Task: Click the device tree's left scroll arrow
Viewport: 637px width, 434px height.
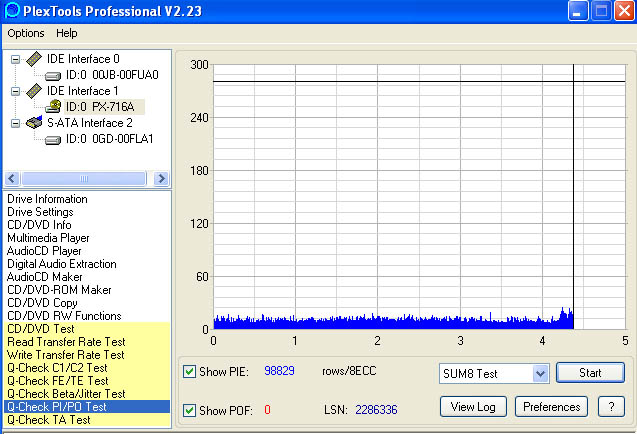Action: [x=12, y=178]
